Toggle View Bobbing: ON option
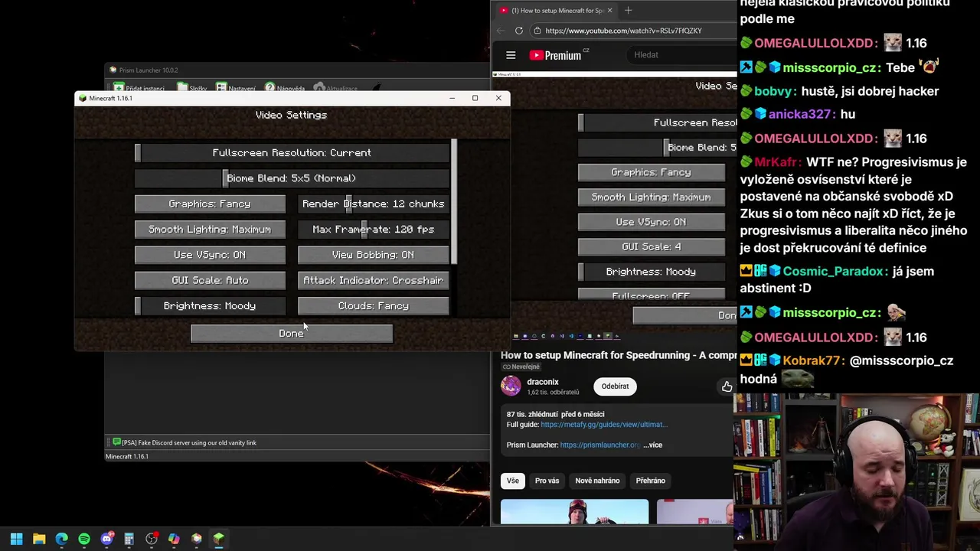Image resolution: width=980 pixels, height=551 pixels. 373,255
